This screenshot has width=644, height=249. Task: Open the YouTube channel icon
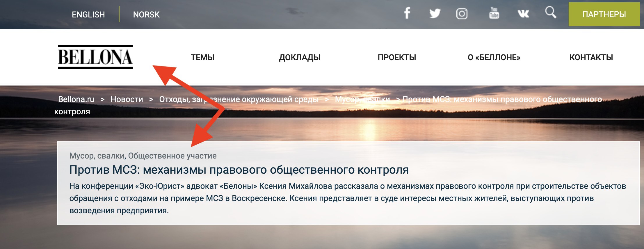pos(494,13)
